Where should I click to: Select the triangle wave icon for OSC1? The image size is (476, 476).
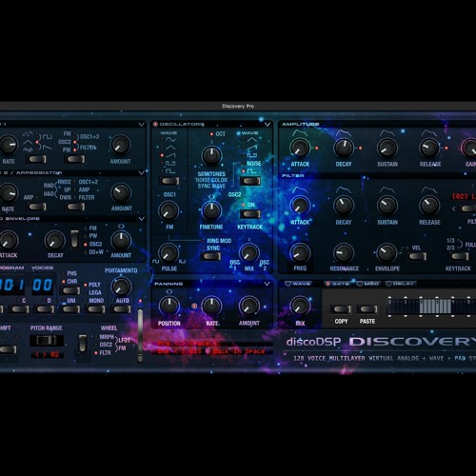coord(170,148)
